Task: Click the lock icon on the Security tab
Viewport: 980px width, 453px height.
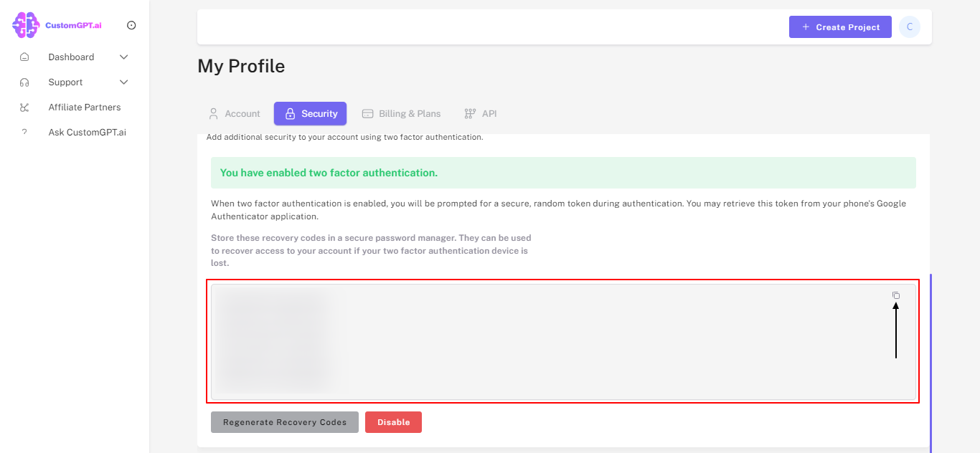Action: pyautogui.click(x=291, y=113)
